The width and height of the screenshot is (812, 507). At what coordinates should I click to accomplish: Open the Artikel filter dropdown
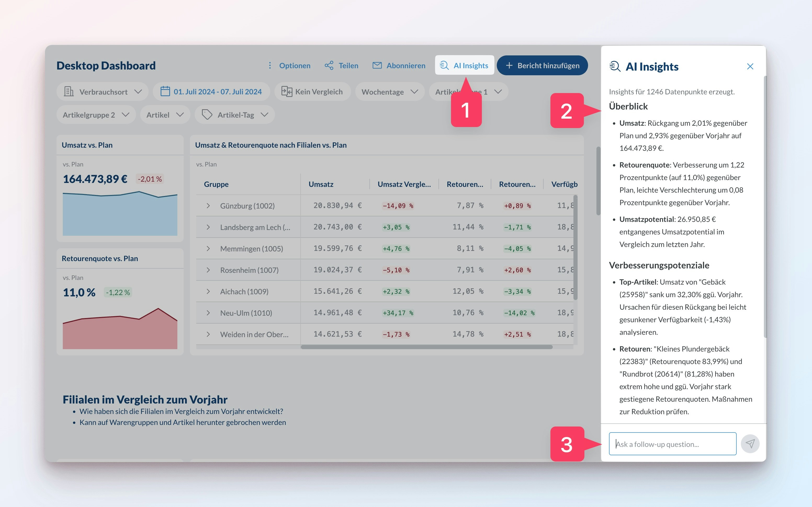pos(165,115)
